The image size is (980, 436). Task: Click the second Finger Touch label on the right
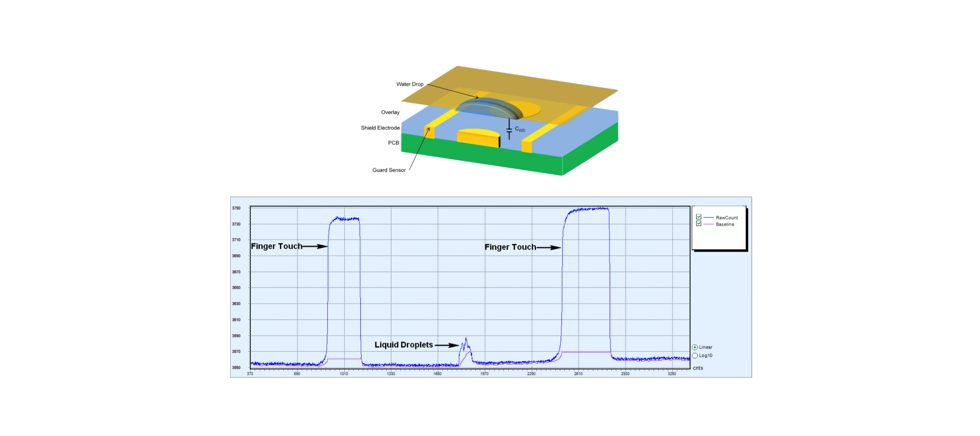click(510, 247)
